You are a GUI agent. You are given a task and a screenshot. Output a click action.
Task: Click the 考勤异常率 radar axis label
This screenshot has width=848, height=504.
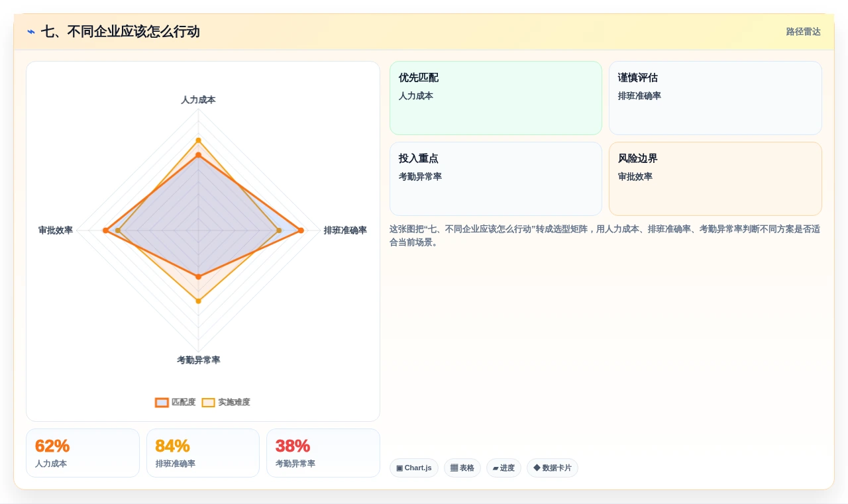pyautogui.click(x=198, y=360)
